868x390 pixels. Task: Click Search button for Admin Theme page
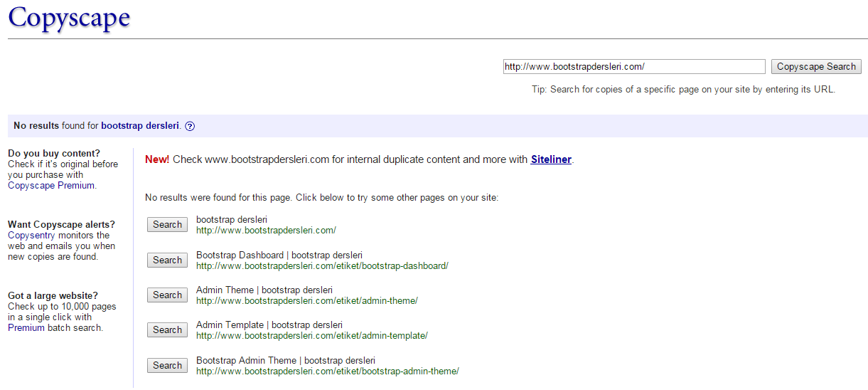(x=168, y=295)
